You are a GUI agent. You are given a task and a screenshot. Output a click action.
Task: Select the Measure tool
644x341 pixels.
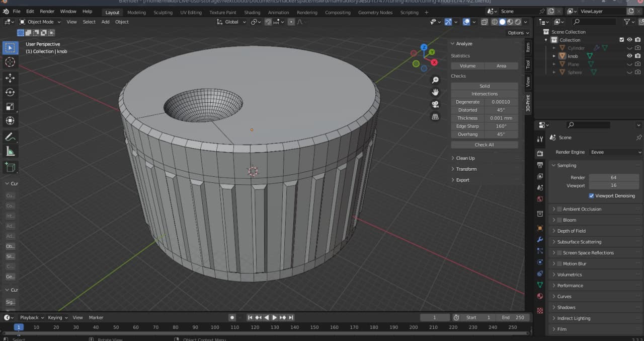[x=10, y=151]
